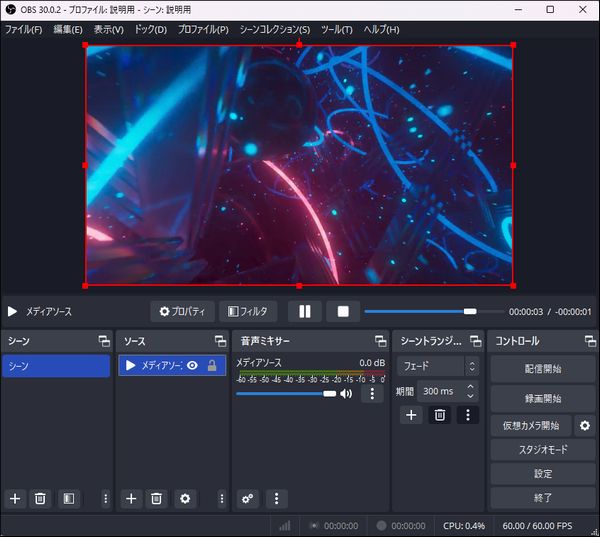Image resolution: width=600 pixels, height=537 pixels.
Task: Pause the media source playback
Action: coord(305,312)
